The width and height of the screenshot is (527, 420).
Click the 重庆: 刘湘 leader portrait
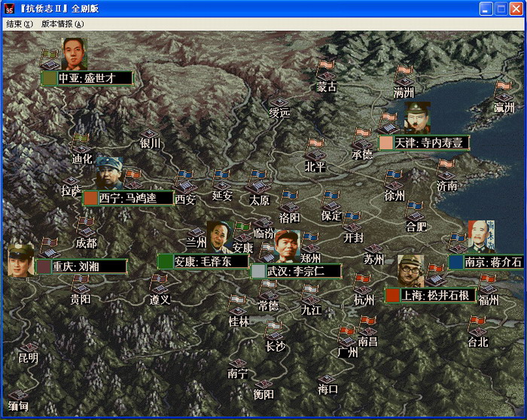(x=21, y=260)
